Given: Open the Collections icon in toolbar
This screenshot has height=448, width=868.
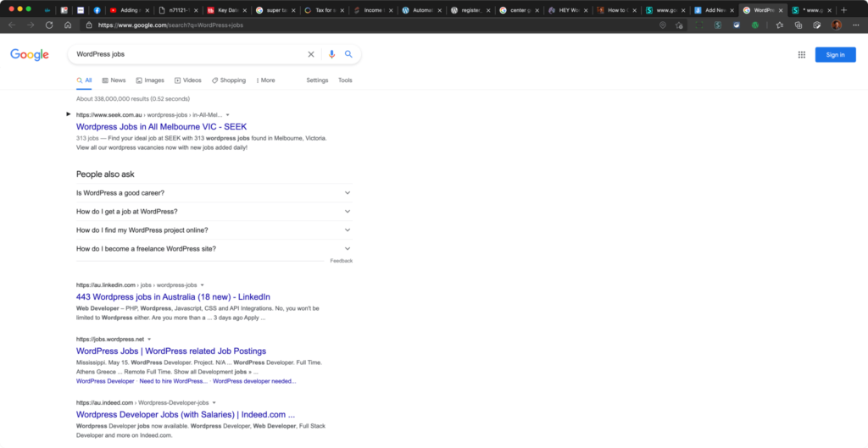Looking at the screenshot, I should click(x=798, y=25).
